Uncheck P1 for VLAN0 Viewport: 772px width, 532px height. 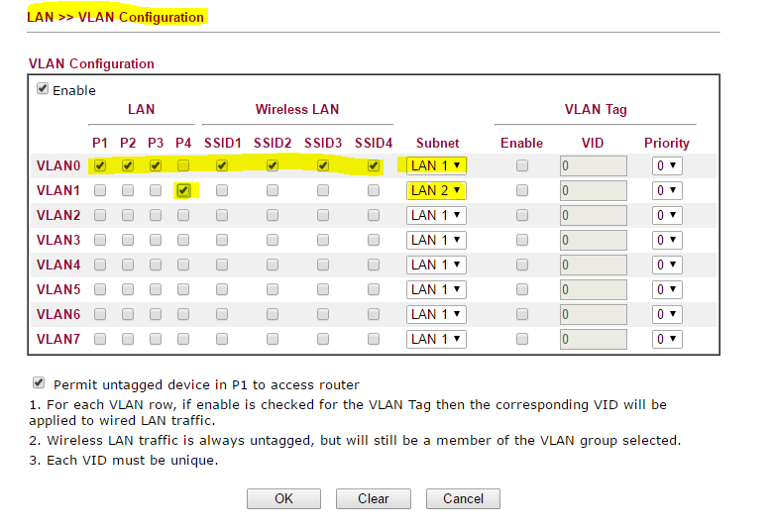click(x=100, y=165)
